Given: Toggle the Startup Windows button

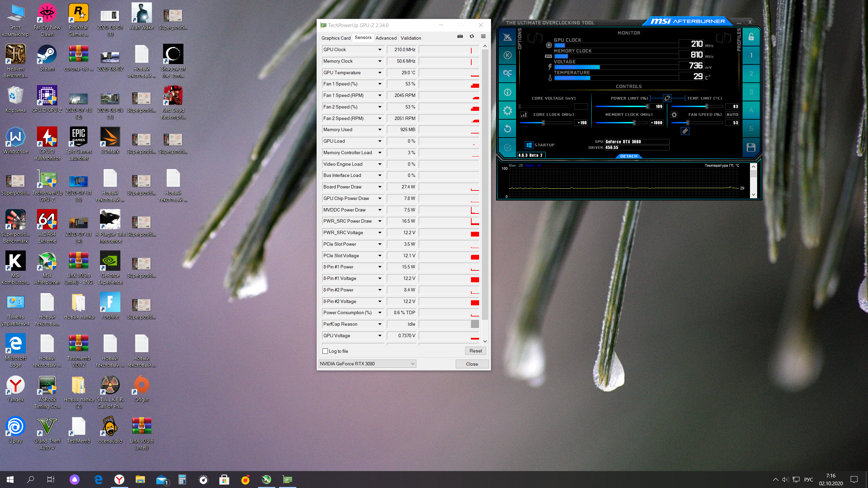Looking at the screenshot, I should [x=529, y=145].
